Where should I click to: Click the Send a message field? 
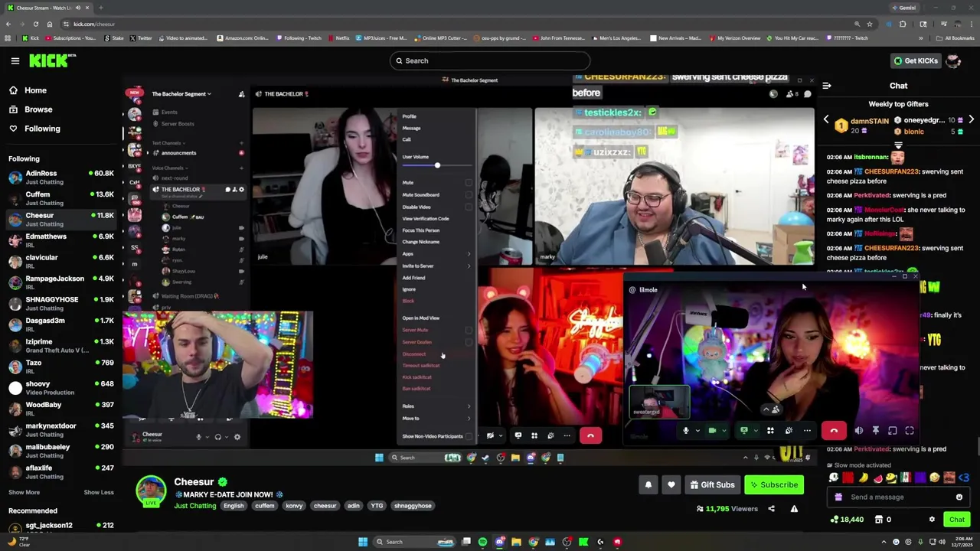point(897,497)
